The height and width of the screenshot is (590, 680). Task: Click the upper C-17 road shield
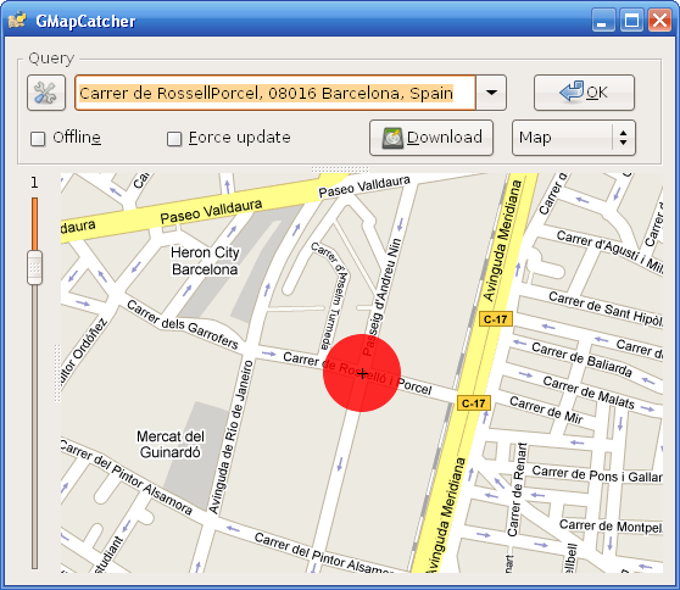coord(496,319)
